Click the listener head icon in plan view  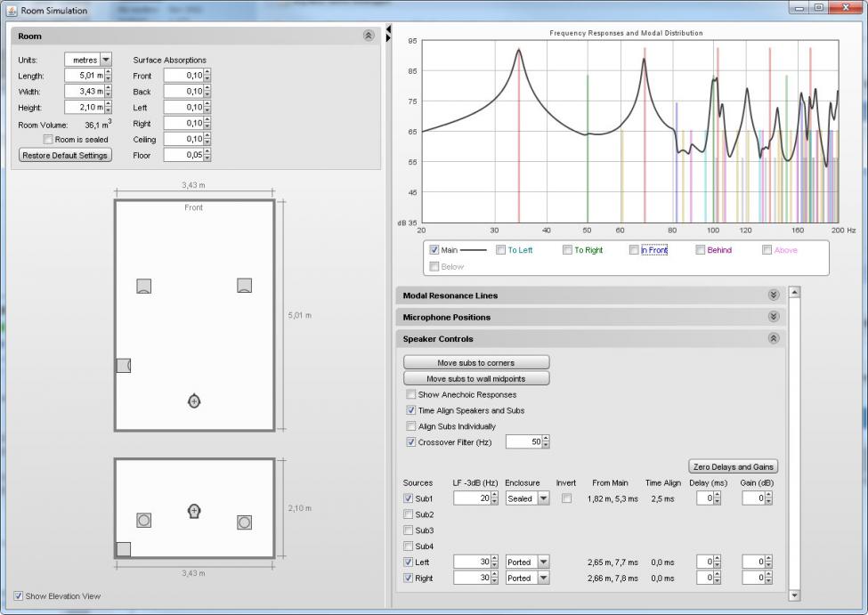pyautogui.click(x=194, y=401)
